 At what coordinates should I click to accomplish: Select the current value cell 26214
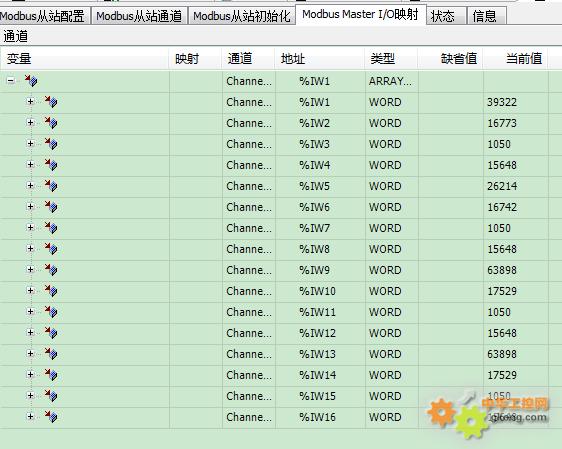pyautogui.click(x=502, y=186)
